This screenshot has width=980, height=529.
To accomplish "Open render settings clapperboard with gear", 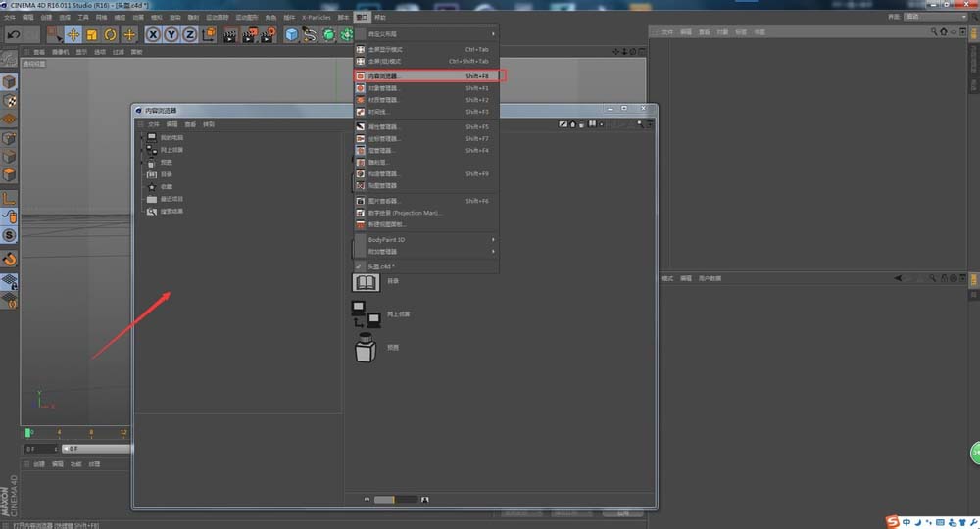I will coord(269,35).
